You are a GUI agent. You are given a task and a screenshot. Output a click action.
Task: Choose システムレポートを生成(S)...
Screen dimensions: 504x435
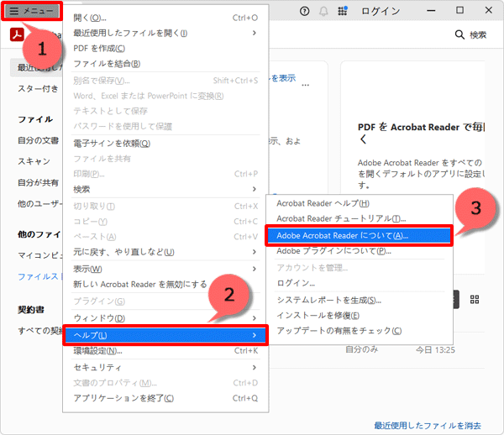[x=360, y=300]
